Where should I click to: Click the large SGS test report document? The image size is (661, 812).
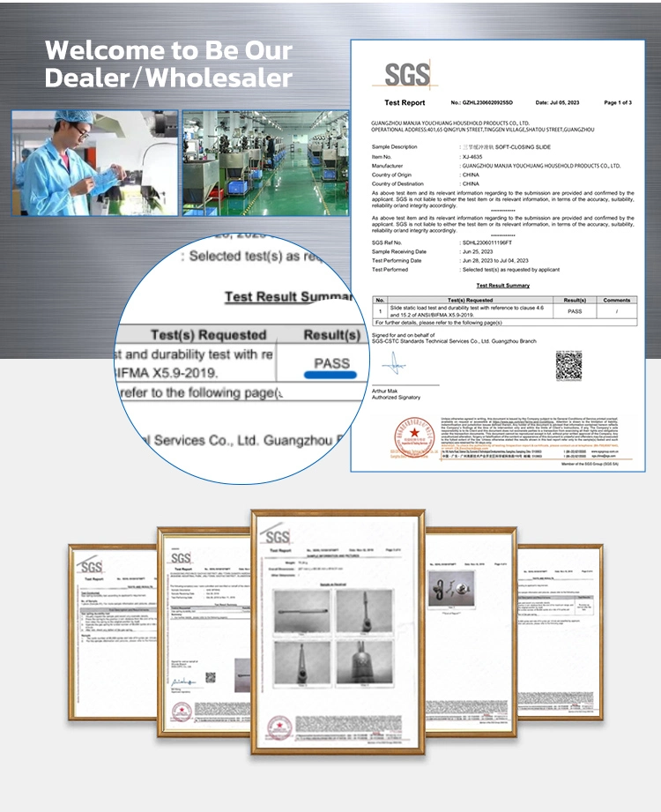(498, 256)
